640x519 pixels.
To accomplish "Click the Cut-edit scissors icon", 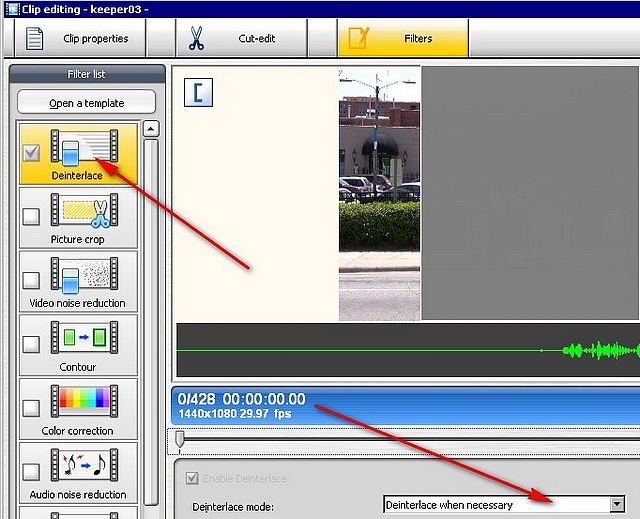I will (x=196, y=38).
